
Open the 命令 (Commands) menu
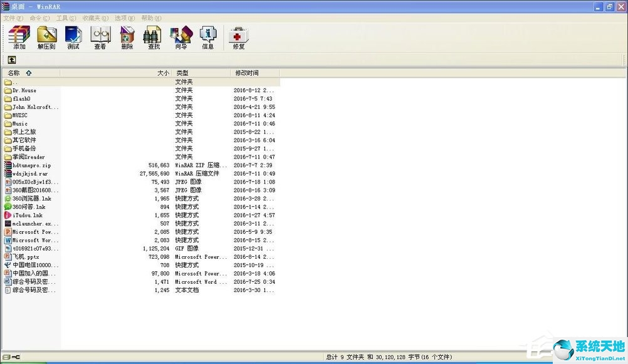pyautogui.click(x=39, y=18)
